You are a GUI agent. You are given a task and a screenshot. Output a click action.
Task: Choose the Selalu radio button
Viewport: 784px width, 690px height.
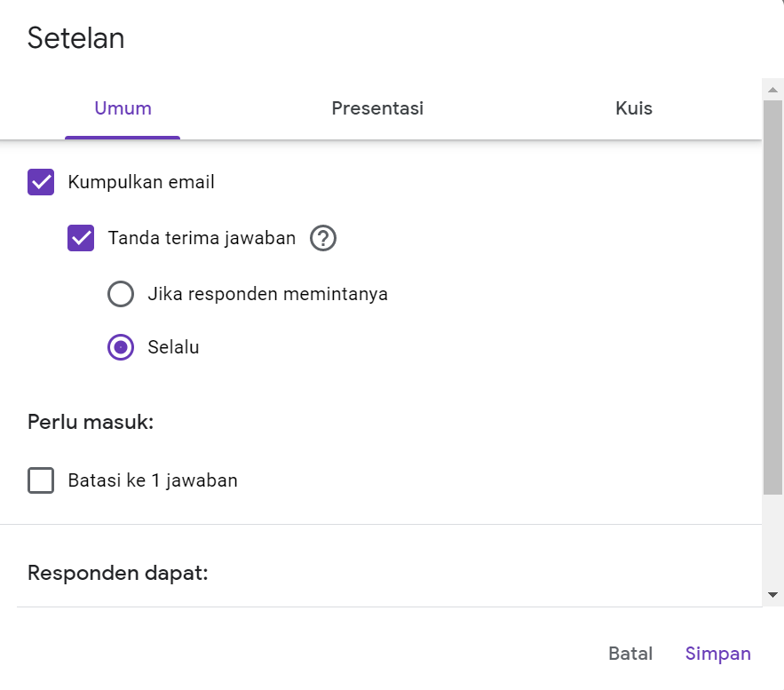120,347
